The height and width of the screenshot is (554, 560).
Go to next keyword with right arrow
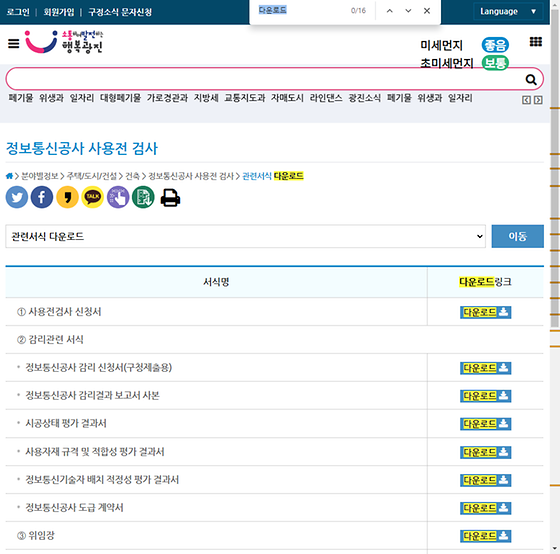[x=538, y=100]
